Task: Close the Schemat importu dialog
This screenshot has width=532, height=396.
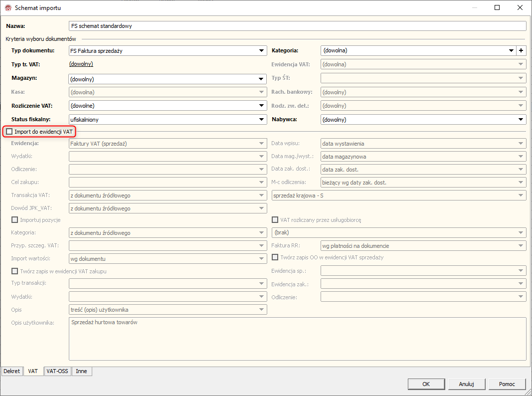Action: (520, 8)
